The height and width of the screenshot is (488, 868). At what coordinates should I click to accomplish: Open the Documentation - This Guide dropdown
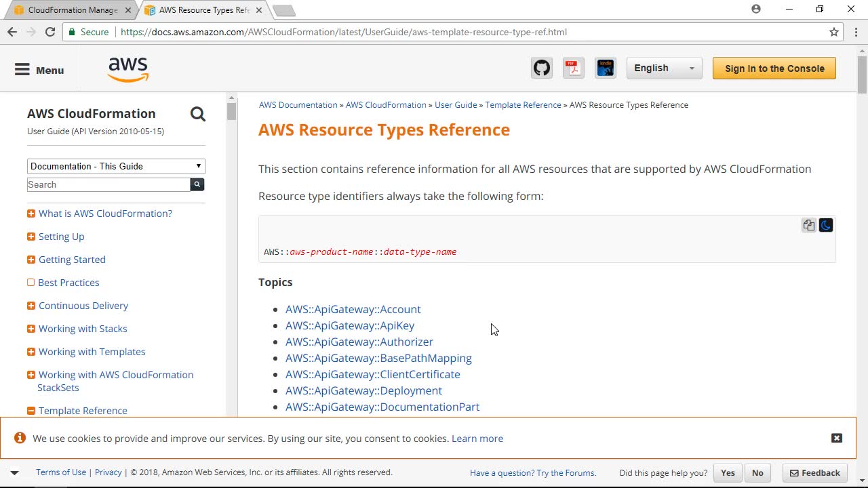(x=116, y=166)
